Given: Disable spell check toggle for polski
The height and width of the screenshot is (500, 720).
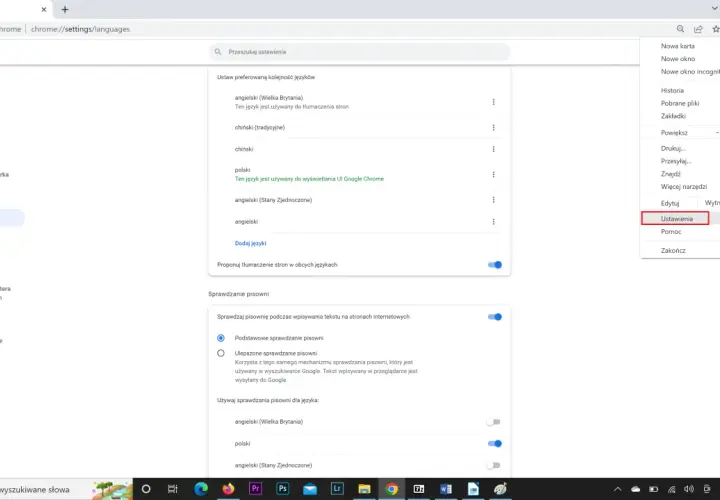Looking at the screenshot, I should pos(495,444).
